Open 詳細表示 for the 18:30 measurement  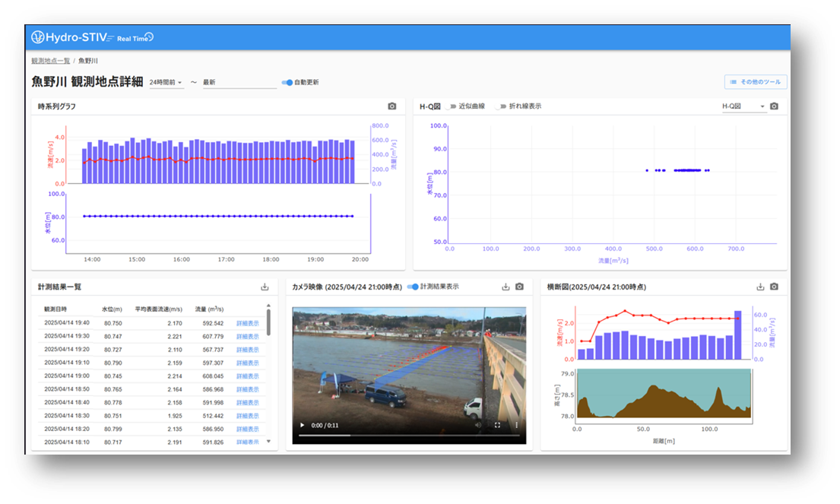[248, 416]
